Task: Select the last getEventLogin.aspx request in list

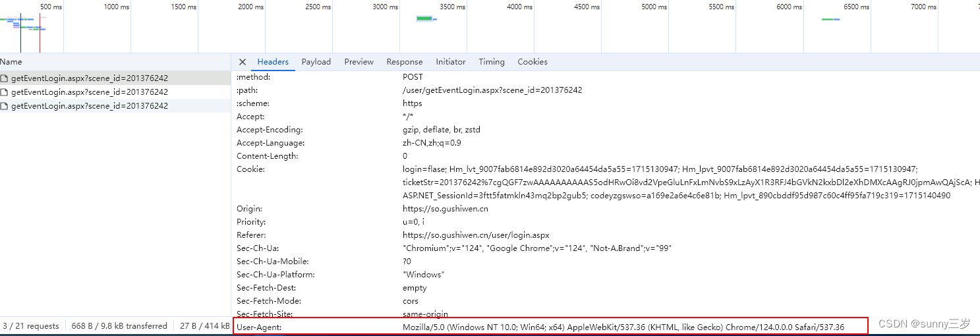Action: pos(115,105)
